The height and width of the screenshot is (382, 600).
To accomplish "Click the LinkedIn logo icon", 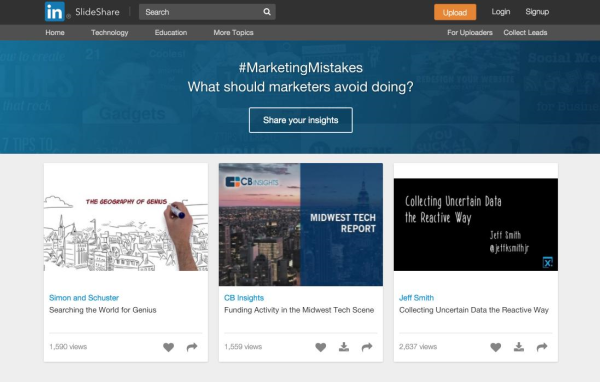I will 55,11.
